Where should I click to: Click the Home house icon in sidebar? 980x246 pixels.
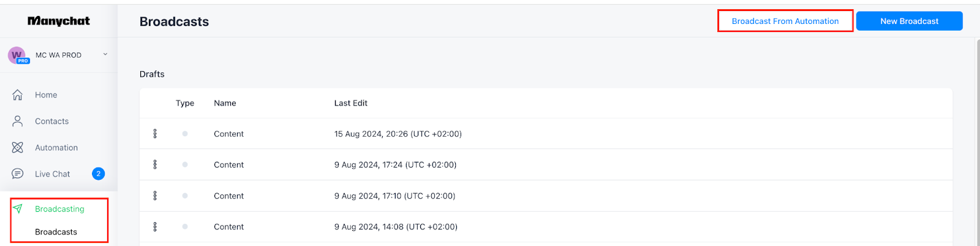(x=18, y=95)
